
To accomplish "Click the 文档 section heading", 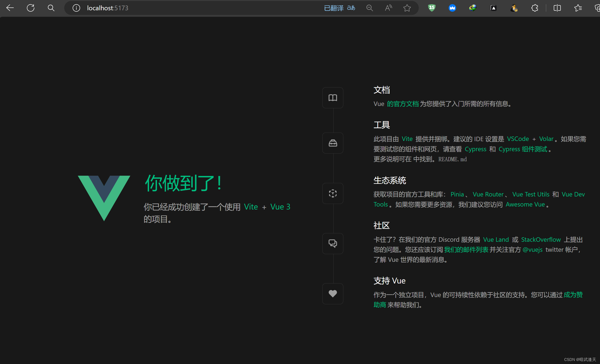I will pyautogui.click(x=382, y=90).
